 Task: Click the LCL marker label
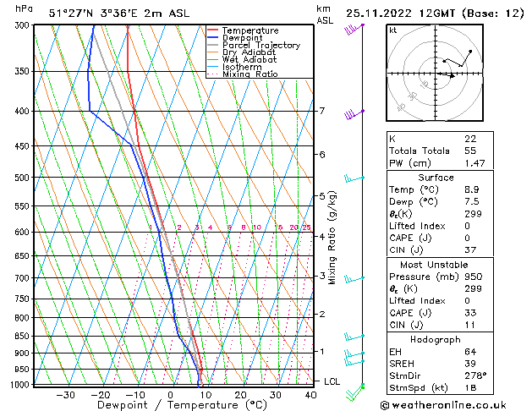(333, 381)
